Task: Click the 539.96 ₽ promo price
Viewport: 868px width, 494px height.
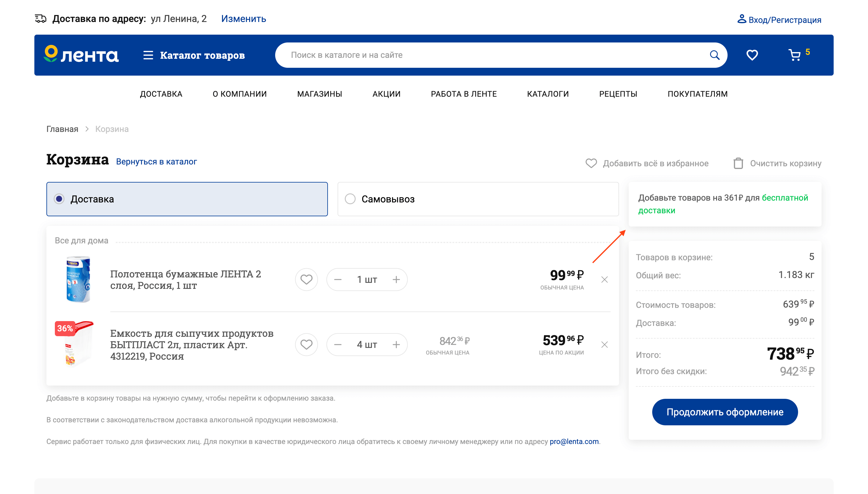Action: click(563, 340)
